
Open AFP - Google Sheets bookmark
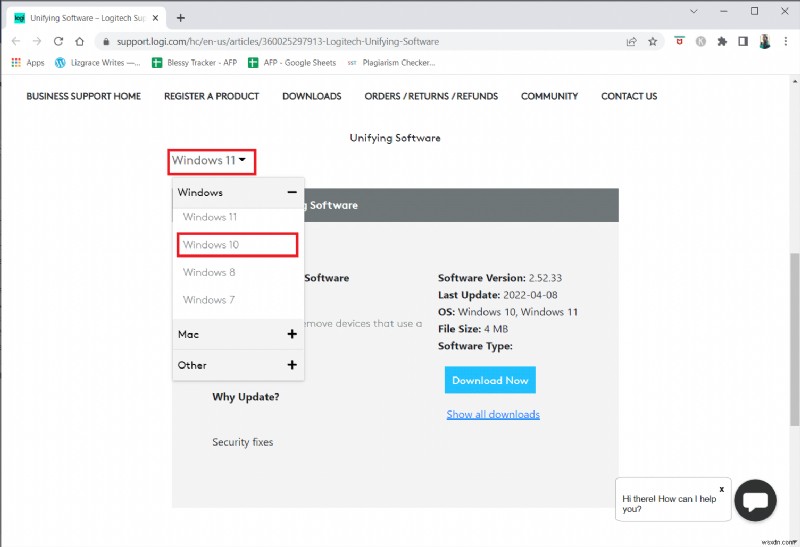click(x=292, y=62)
